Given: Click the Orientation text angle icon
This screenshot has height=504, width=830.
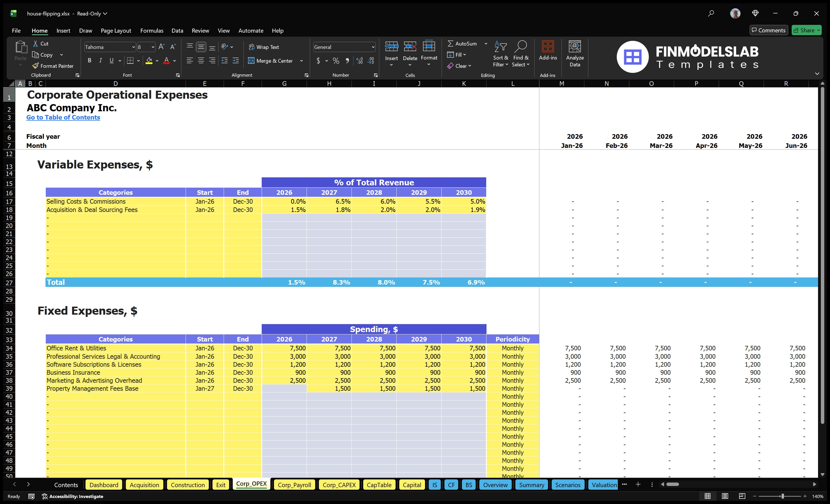Looking at the screenshot, I should click(225, 47).
